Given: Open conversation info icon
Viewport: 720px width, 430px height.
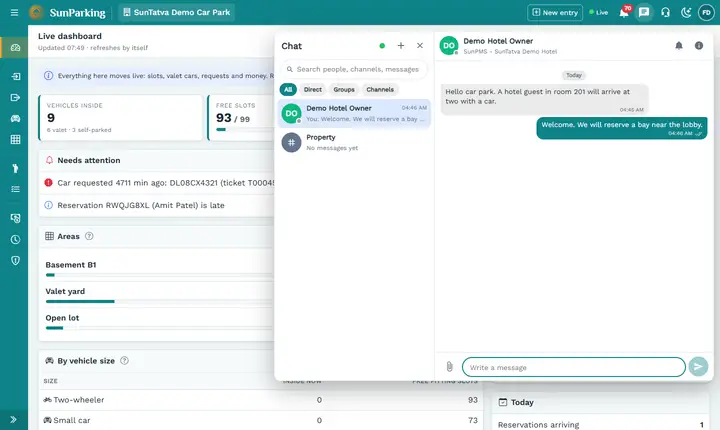Looking at the screenshot, I should 699,45.
